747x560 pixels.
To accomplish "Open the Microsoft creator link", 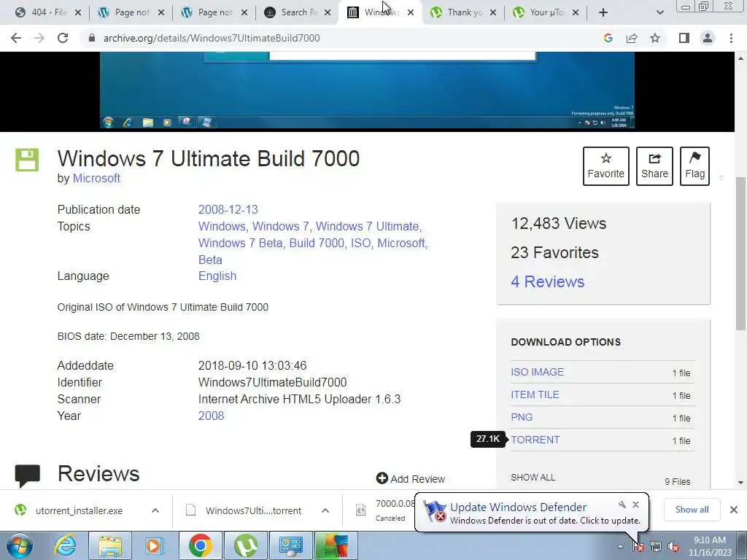I will [x=96, y=178].
